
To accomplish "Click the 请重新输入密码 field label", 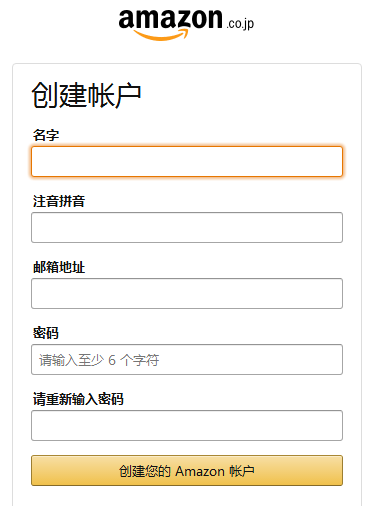I will [78, 399].
